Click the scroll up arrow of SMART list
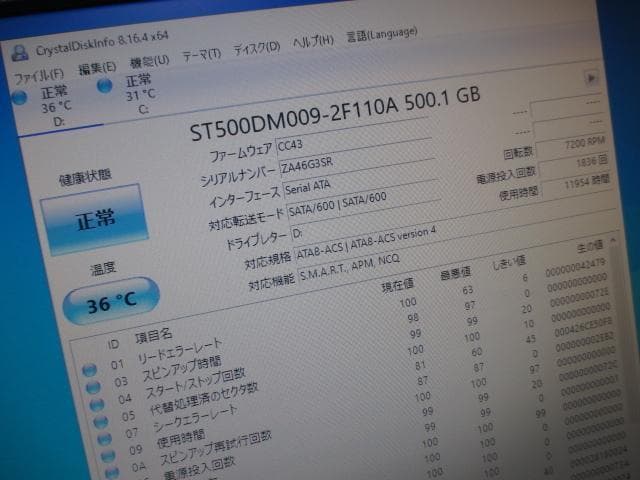Screen dimensions: 640x480 (613, 241)
